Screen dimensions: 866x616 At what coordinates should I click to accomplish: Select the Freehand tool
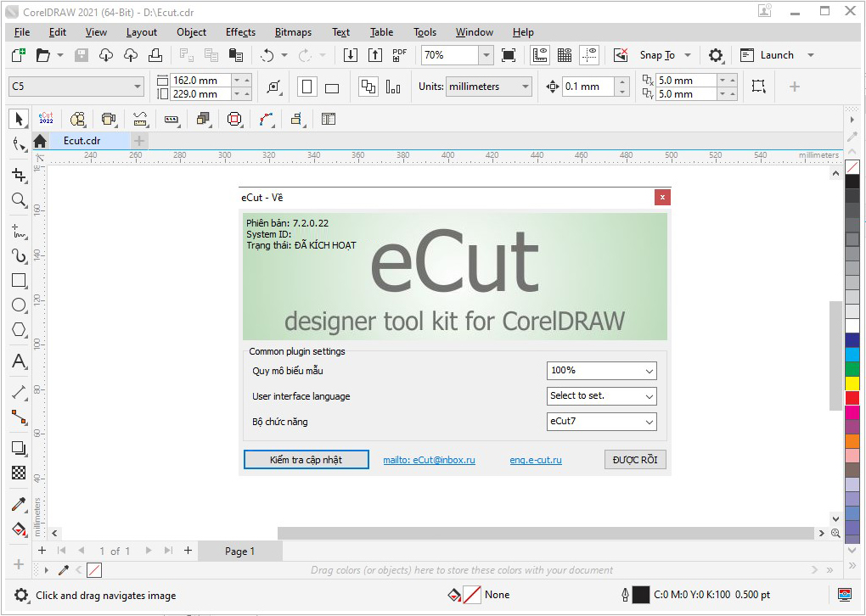(19, 232)
